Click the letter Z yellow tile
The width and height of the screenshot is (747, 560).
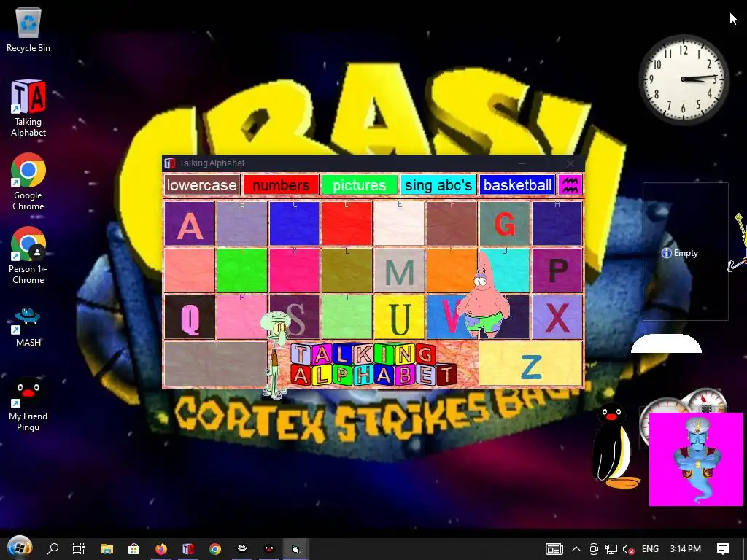coord(531,364)
